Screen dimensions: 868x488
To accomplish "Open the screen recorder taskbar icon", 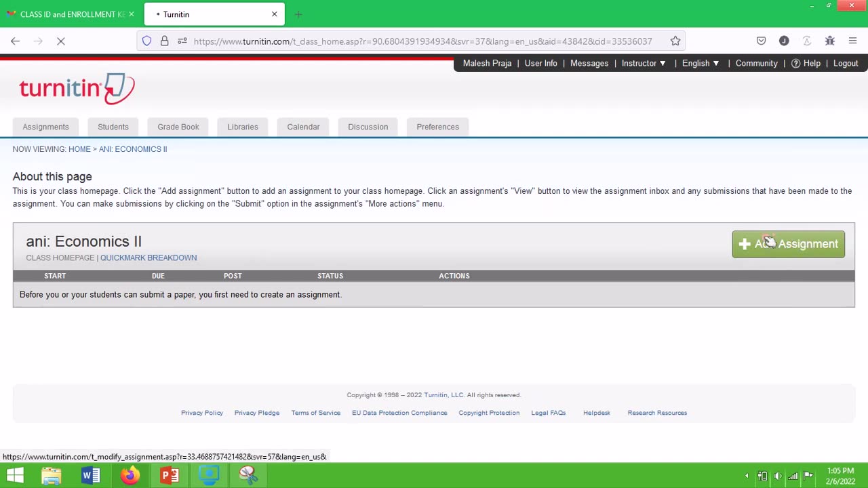I will pos(209,476).
